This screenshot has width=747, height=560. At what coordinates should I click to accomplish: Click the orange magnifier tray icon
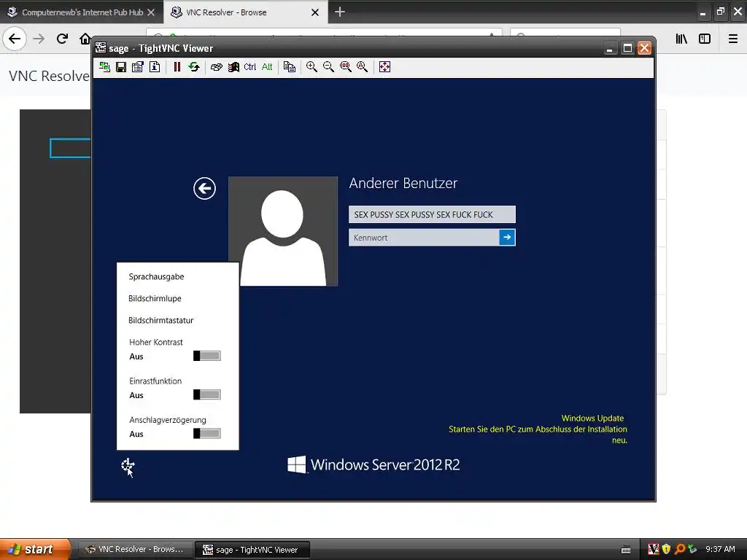click(x=680, y=549)
